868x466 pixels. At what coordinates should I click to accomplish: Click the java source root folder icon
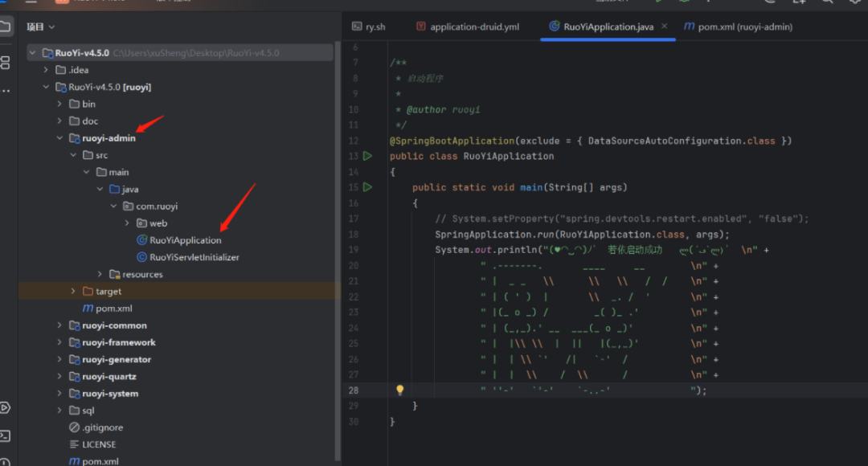[115, 190]
